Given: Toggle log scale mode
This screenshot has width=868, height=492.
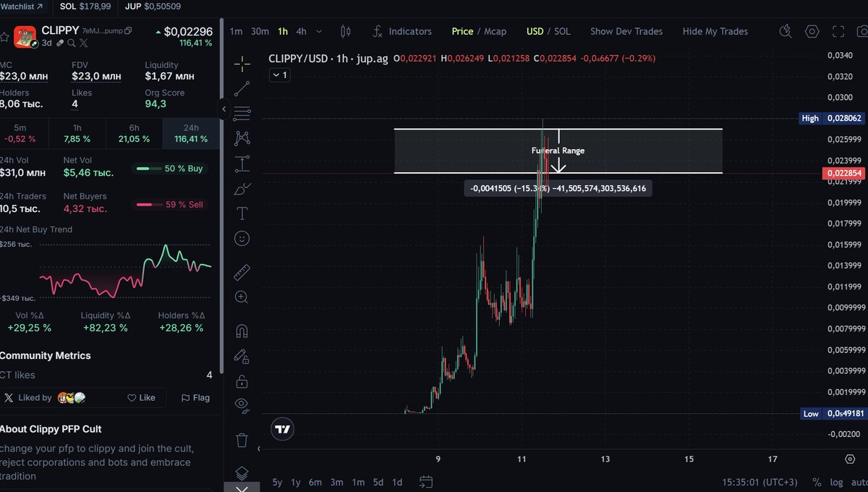Looking at the screenshot, I should pyautogui.click(x=836, y=482).
